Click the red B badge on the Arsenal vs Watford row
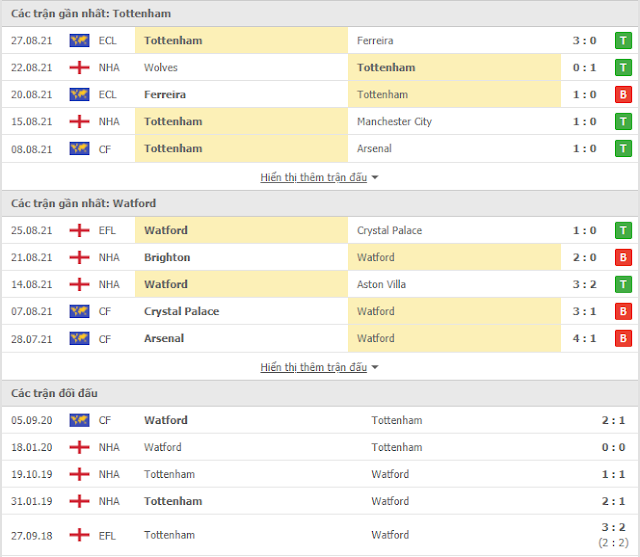 point(623,338)
